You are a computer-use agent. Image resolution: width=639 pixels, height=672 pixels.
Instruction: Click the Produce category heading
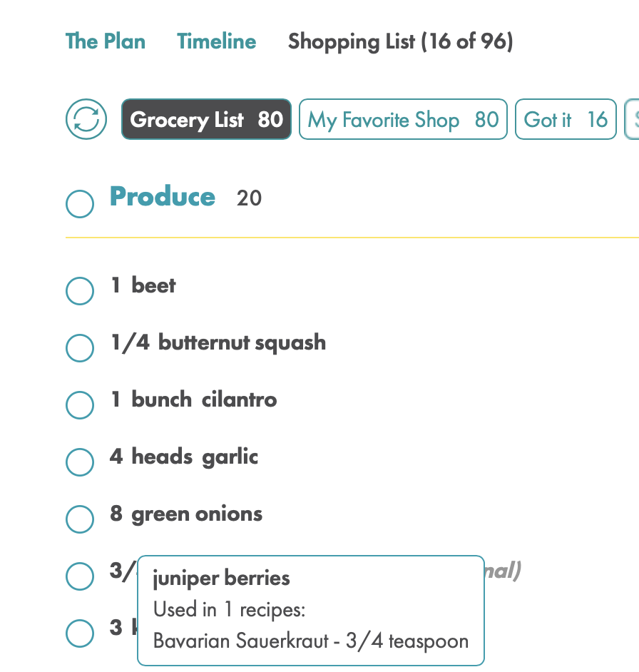163,197
